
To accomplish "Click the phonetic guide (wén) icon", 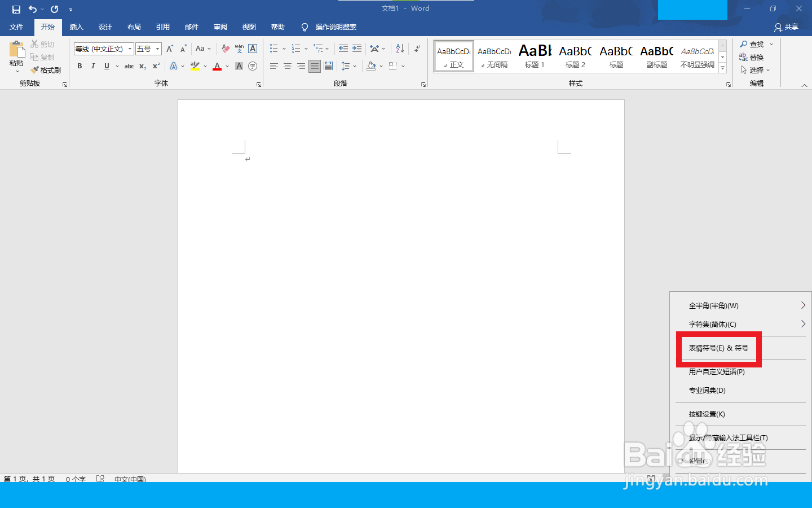I will pyautogui.click(x=239, y=49).
